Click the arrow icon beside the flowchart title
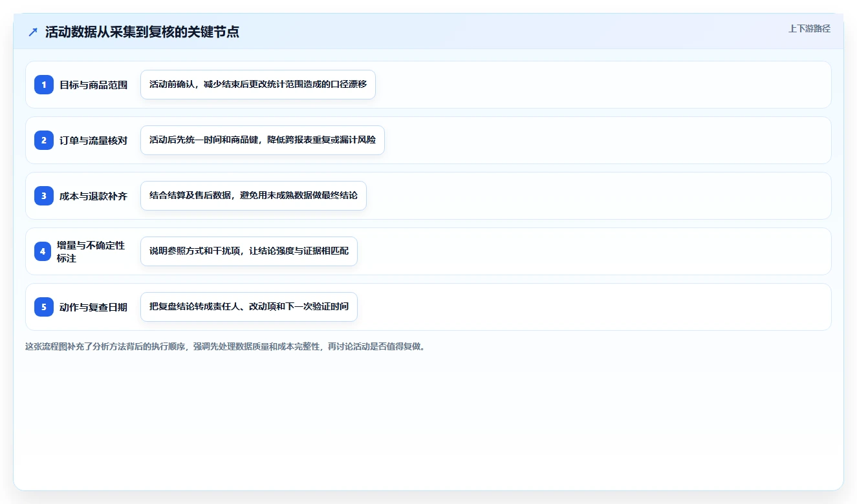857x504 pixels. (33, 32)
